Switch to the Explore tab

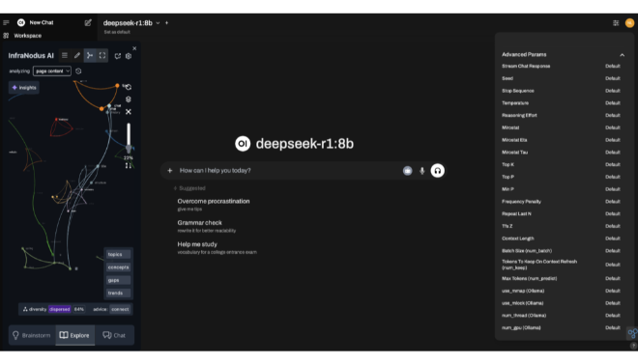point(74,335)
